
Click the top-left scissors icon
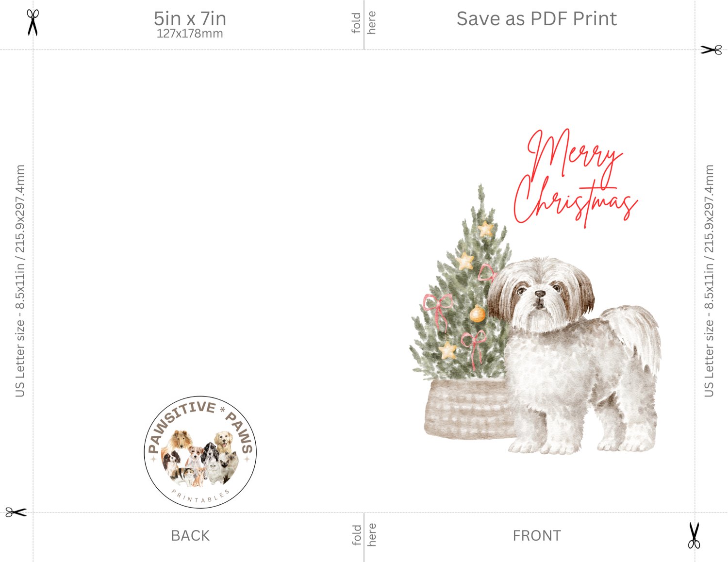pos(33,22)
